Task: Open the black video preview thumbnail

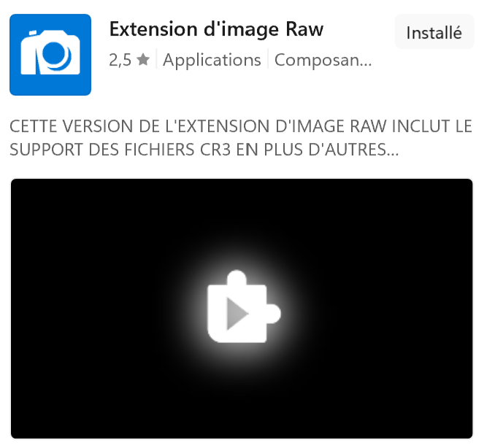Action: coord(242,309)
